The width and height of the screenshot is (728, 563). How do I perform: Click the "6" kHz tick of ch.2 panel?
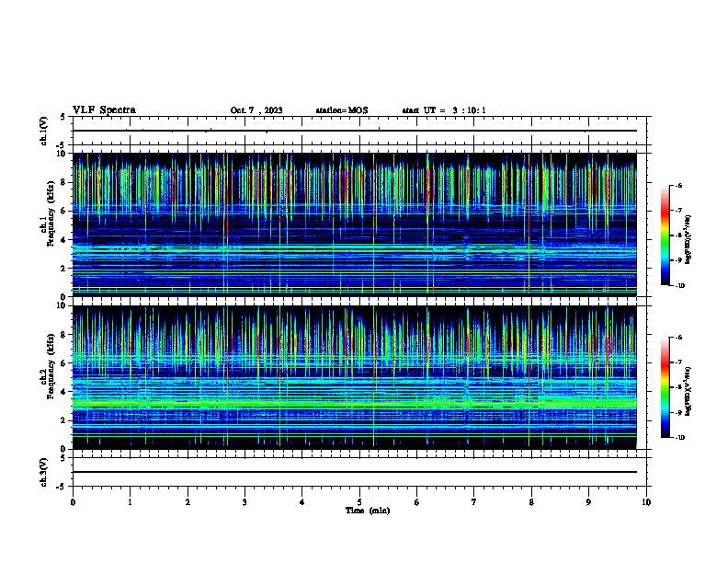coord(64,363)
